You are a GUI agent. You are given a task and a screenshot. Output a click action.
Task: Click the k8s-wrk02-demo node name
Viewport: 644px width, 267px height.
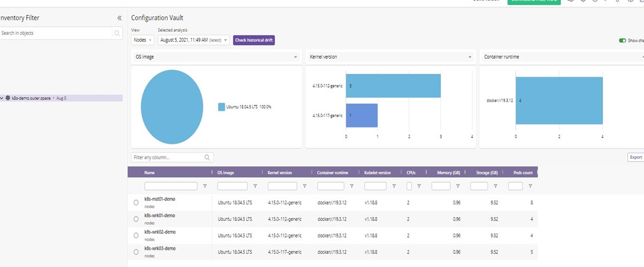160,231
